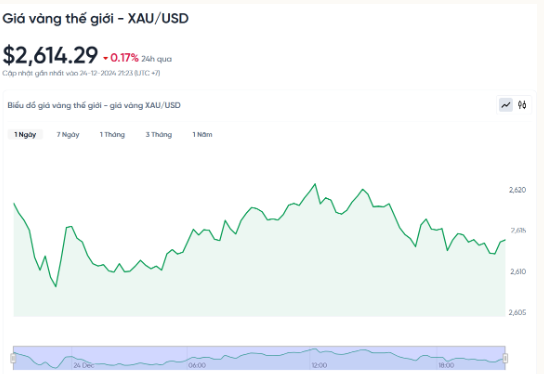Click the 24h qua label

click(x=156, y=59)
